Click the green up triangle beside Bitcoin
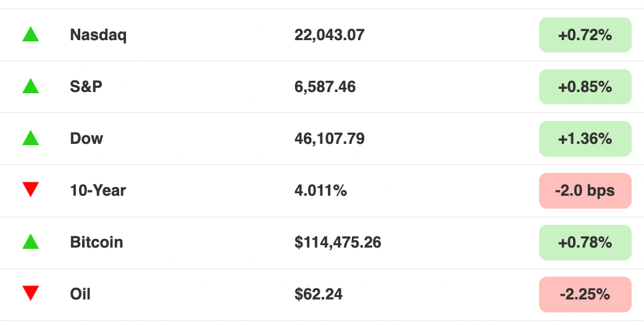The image size is (644, 326). (x=30, y=242)
